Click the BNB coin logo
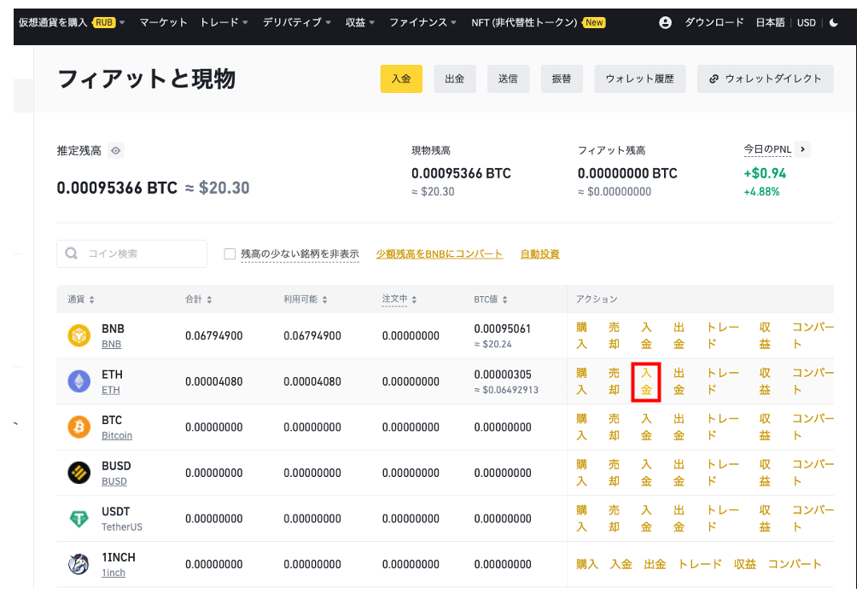The height and width of the screenshot is (593, 868). tap(79, 336)
